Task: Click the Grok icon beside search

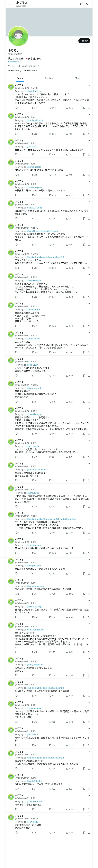Action: (x=81, y=4)
